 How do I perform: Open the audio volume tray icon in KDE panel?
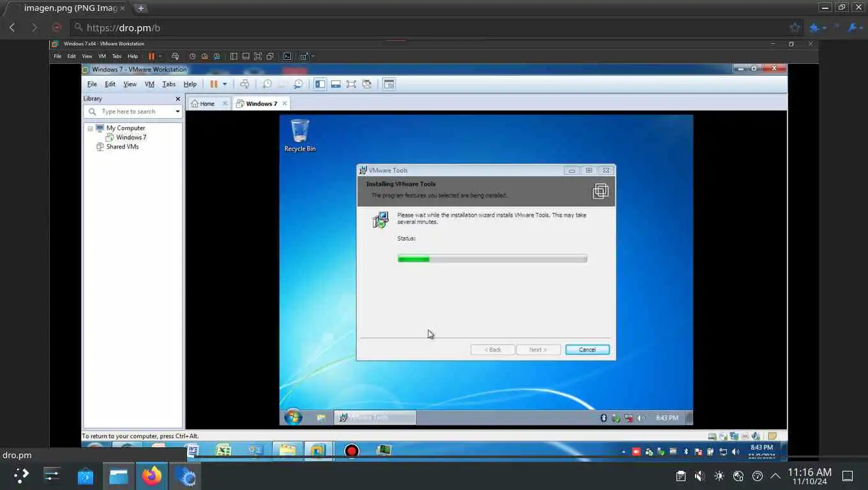click(x=700, y=476)
